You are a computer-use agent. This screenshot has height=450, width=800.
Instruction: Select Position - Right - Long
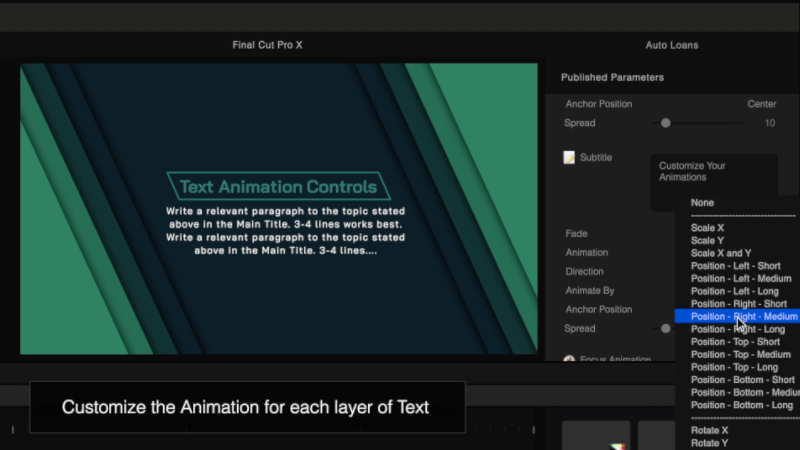click(x=738, y=329)
